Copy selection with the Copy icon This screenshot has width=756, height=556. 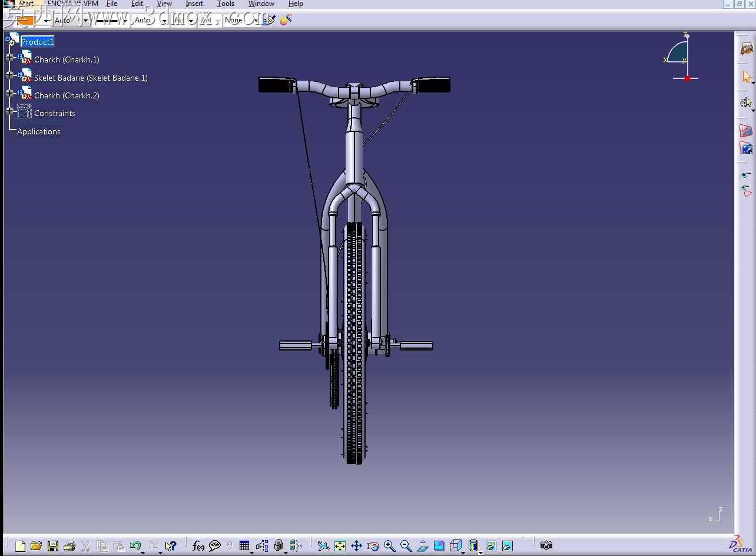tap(102, 546)
